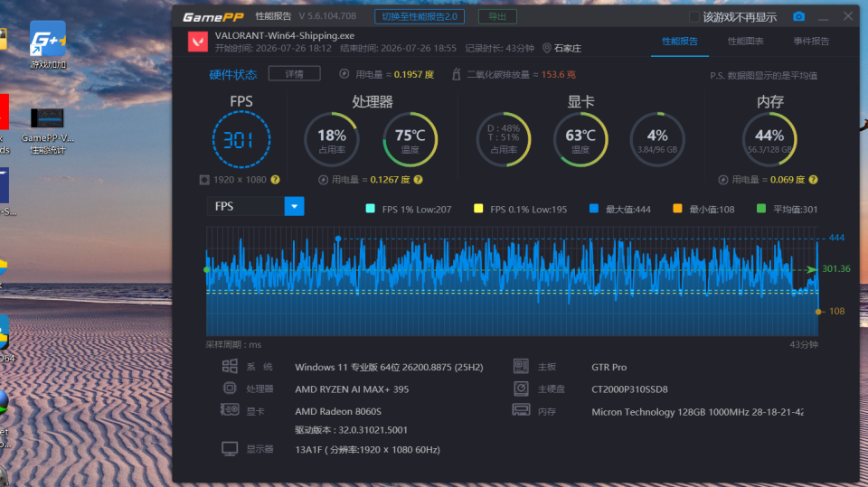
Task: Click the Windows 11 专业版 version text
Action: point(389,367)
